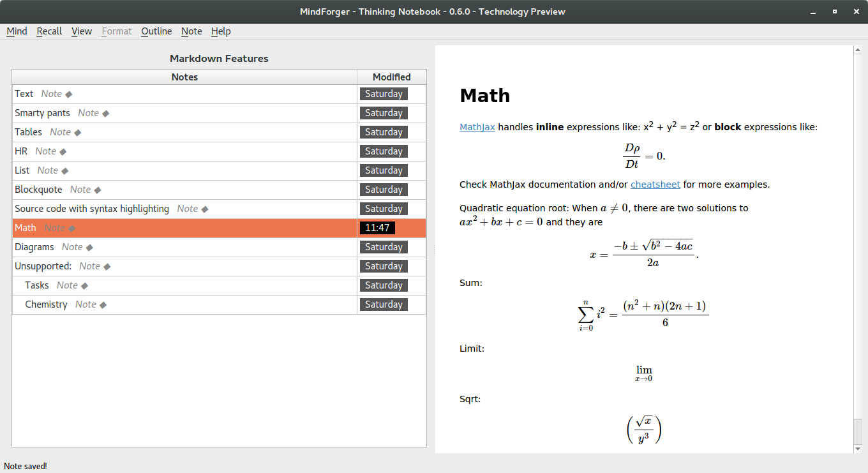Click the Notes column header

point(184,77)
